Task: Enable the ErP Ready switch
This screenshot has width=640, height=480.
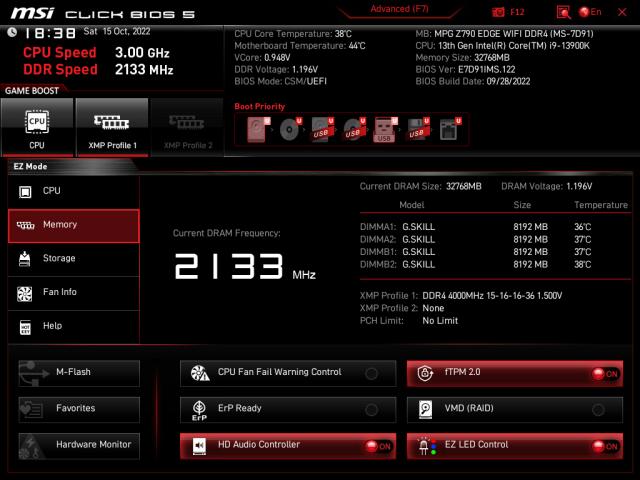Action: 371,410
